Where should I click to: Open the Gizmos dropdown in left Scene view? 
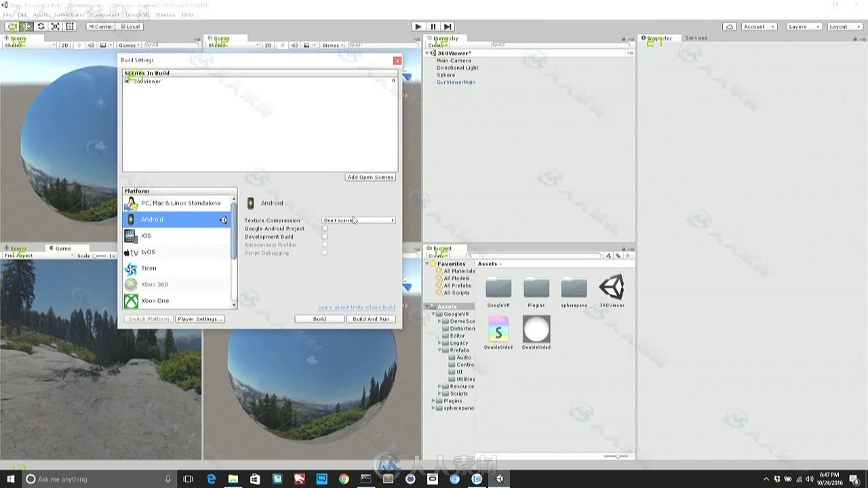128,45
